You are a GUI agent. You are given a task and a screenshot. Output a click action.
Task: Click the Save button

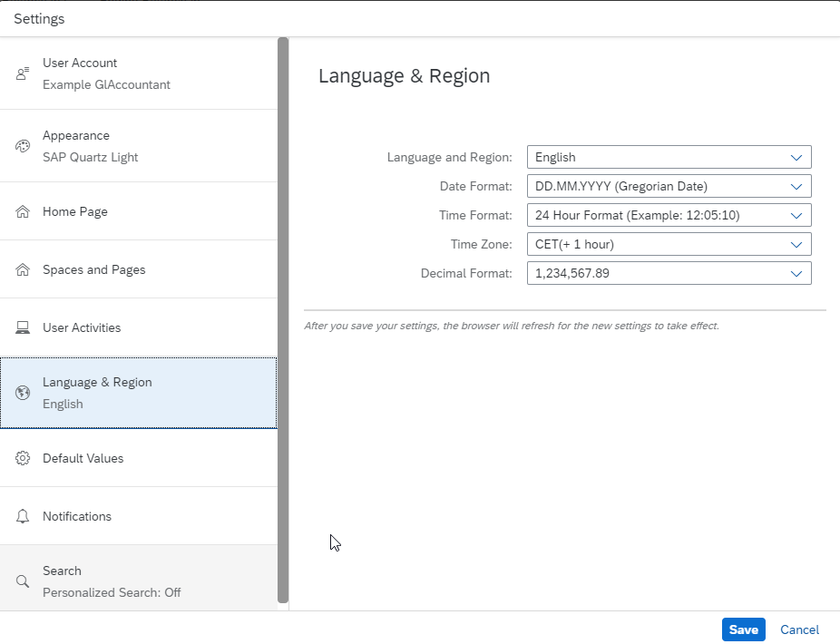point(744,629)
